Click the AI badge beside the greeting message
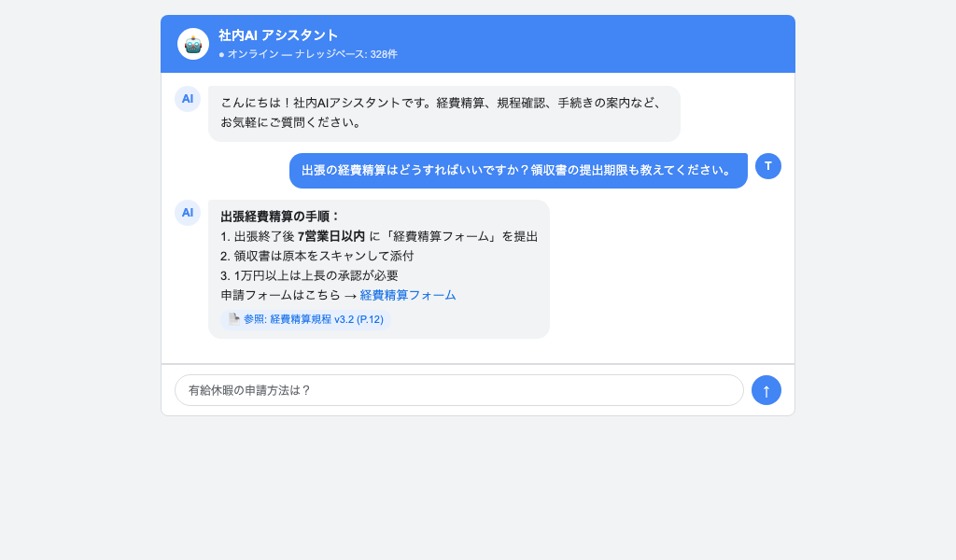 (x=188, y=99)
